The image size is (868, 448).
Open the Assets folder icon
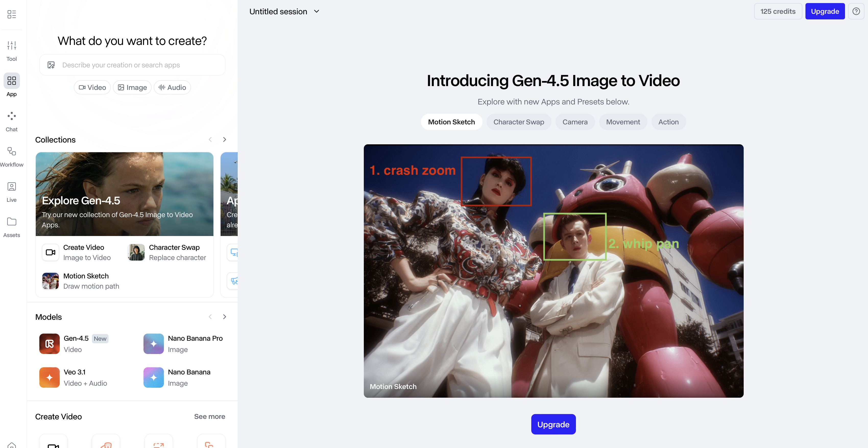(11, 227)
